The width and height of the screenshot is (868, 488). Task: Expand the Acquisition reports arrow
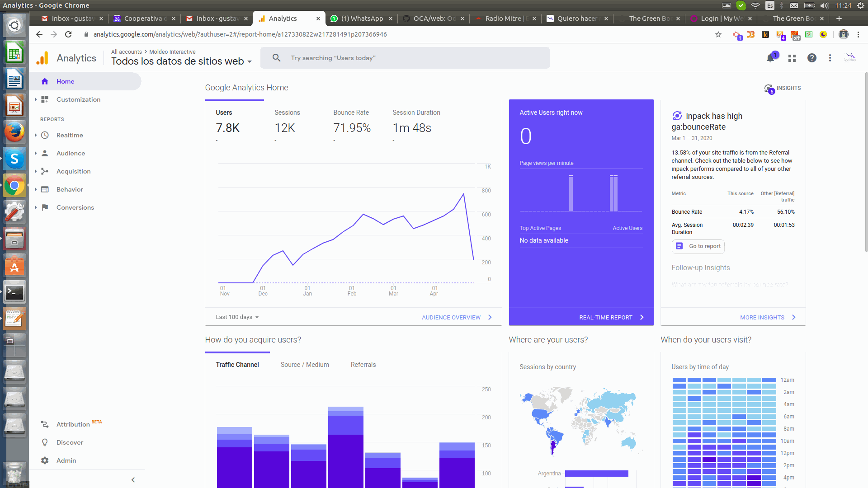point(36,171)
